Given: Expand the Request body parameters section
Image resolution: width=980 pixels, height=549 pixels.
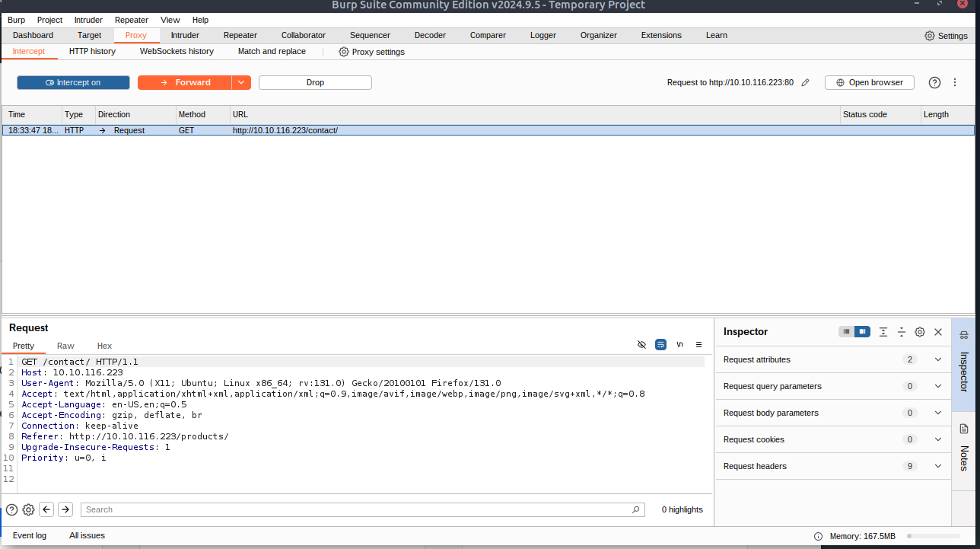Looking at the screenshot, I should coord(833,413).
